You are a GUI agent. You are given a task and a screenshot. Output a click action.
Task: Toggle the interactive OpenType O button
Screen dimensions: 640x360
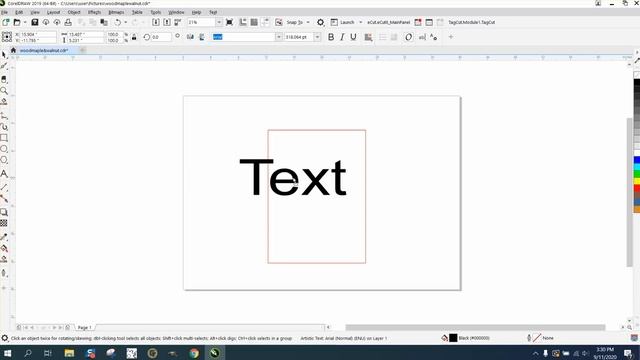click(409, 37)
